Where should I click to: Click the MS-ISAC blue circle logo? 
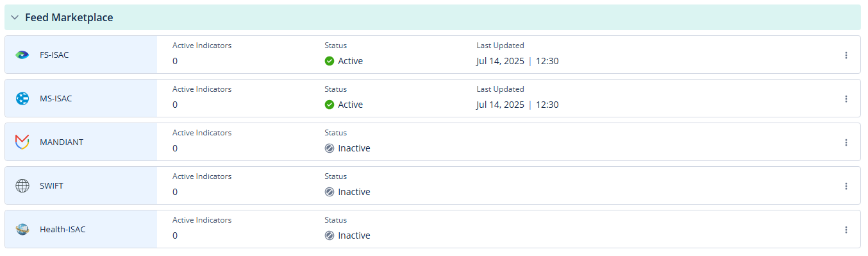pos(22,99)
